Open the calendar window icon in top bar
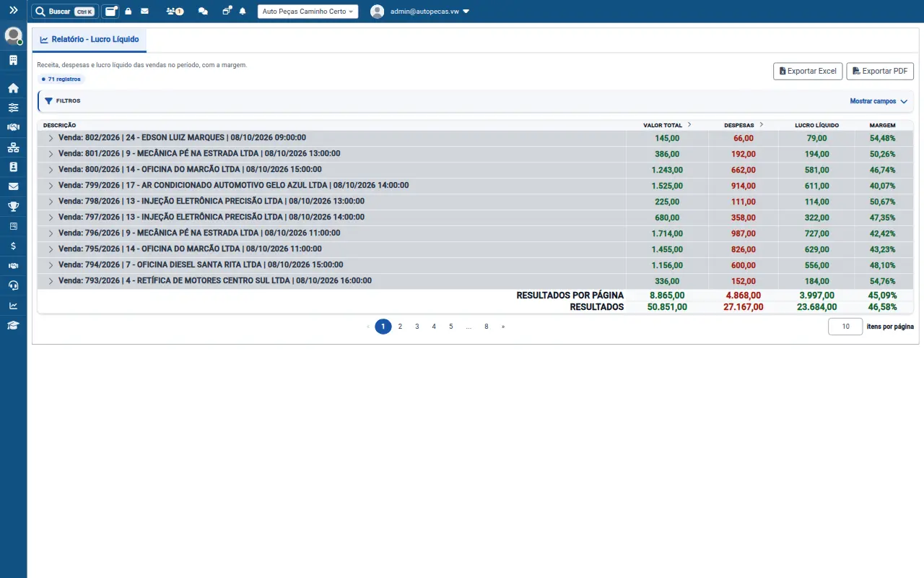Image resolution: width=924 pixels, height=578 pixels. 110,12
